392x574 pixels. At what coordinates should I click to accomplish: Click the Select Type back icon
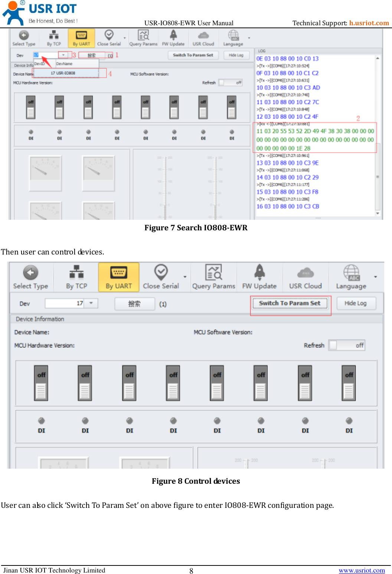click(30, 276)
